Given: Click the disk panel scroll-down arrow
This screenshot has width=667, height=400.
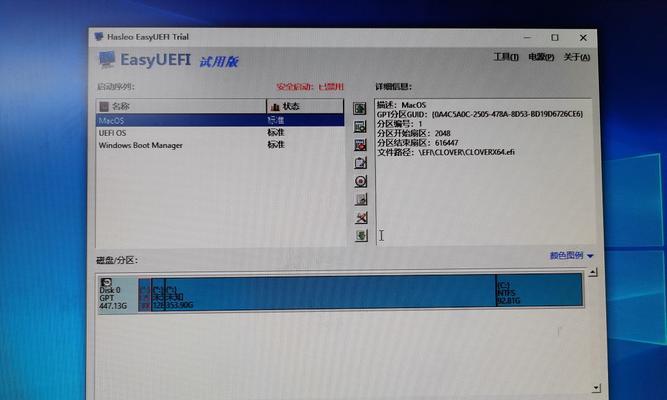Looking at the screenshot, I should [x=596, y=388].
